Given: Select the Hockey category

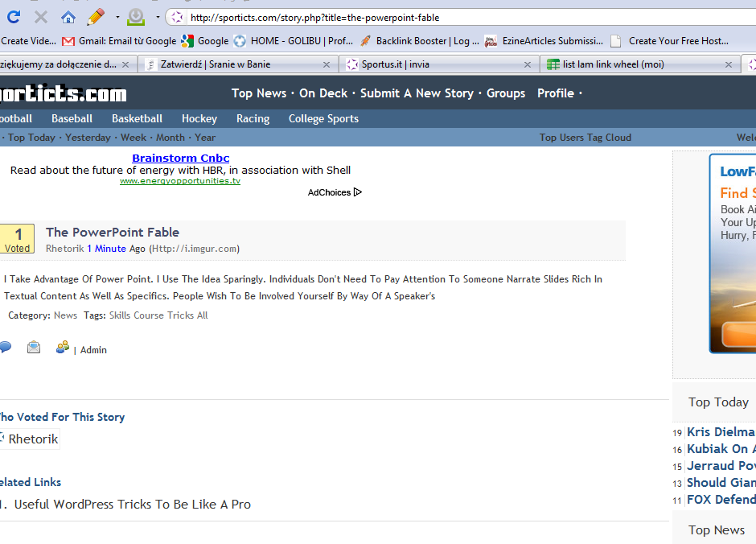Looking at the screenshot, I should [x=199, y=118].
